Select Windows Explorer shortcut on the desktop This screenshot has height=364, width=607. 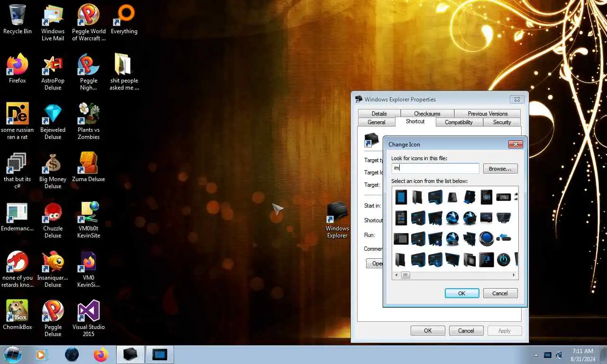pyautogui.click(x=337, y=220)
